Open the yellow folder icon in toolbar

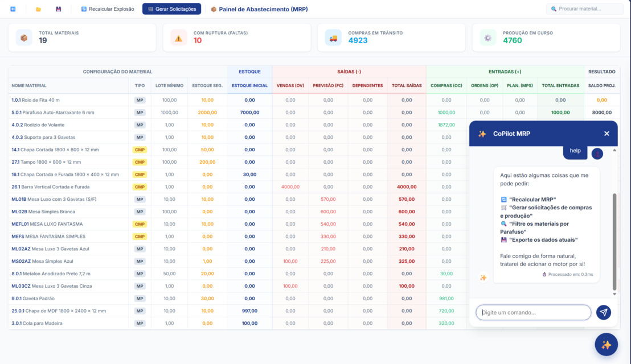tap(38, 9)
